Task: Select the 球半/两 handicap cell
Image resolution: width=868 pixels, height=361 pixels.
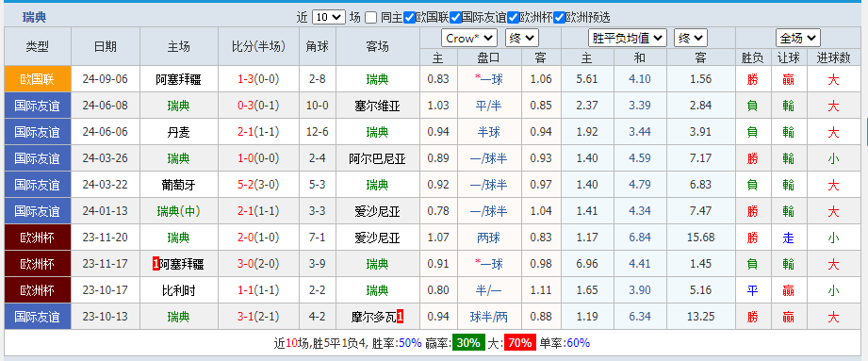Action: coord(489,318)
